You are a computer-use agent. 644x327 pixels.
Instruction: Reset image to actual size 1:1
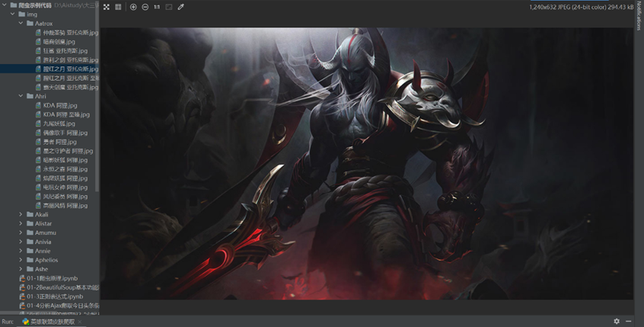pyautogui.click(x=157, y=7)
